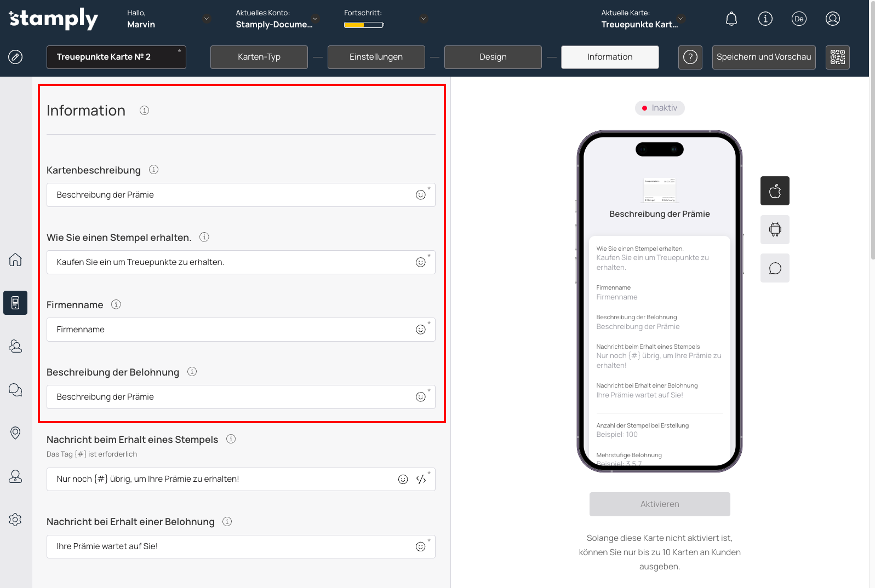This screenshot has height=588, width=875.
Task: Switch to the Design tab
Action: [493, 57]
